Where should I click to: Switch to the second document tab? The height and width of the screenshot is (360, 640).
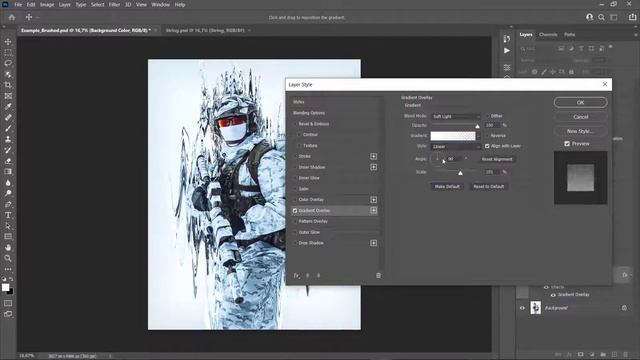[x=205, y=30]
